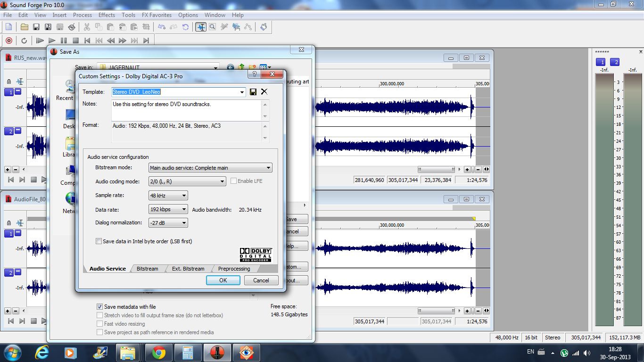The height and width of the screenshot is (362, 644).
Task: Switch to the Preprocessing tab
Action: click(234, 269)
